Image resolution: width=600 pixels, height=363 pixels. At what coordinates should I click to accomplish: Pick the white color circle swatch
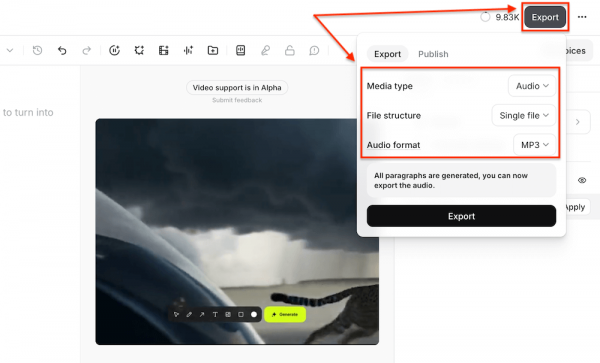[254, 314]
